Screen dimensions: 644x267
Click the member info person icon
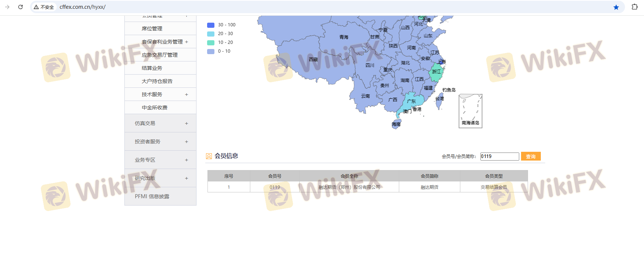click(209, 156)
